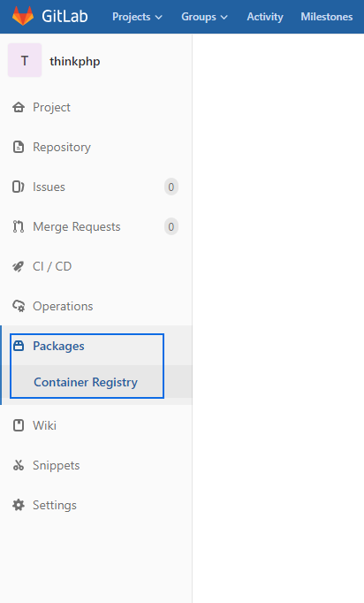
Task: Click the thinkphp project name
Action: (75, 61)
